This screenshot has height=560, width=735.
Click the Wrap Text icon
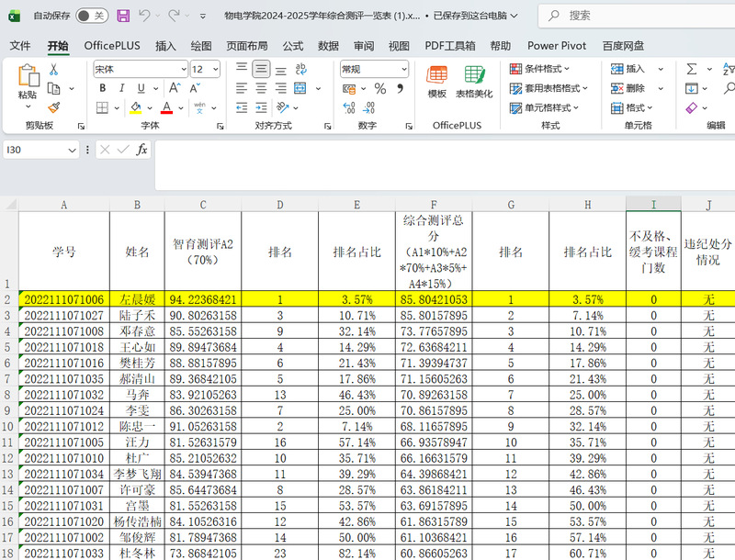pos(302,69)
